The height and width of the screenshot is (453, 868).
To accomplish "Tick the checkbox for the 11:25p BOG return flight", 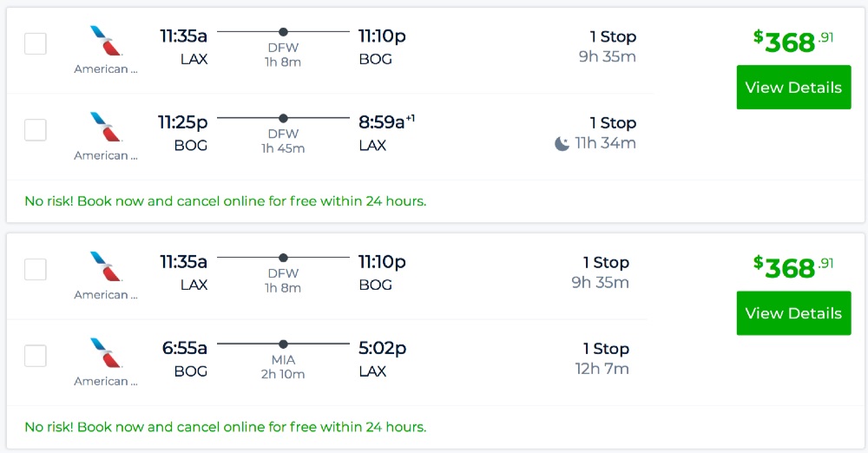I will tap(36, 130).
